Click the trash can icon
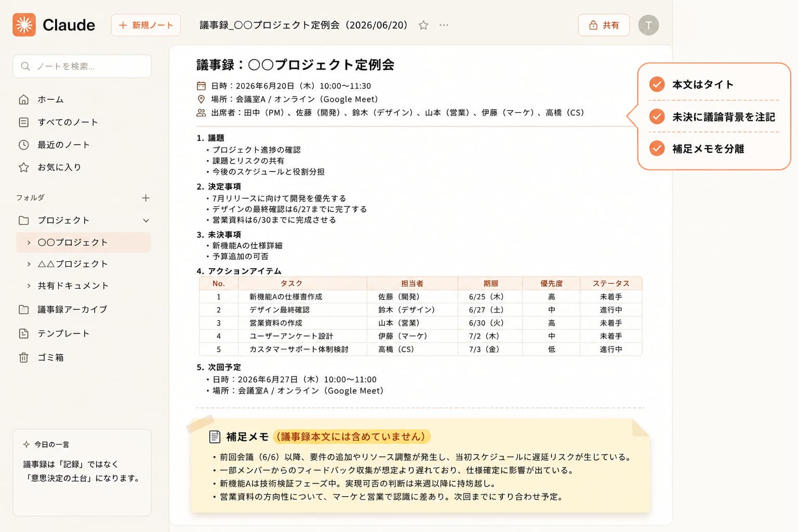The width and height of the screenshot is (798, 532). 24,357
